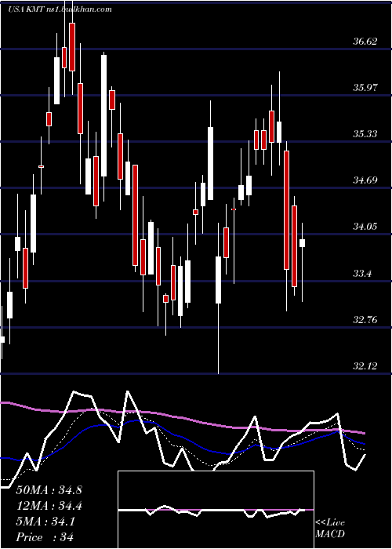Click the 35.97 price level label
Screen dimensions: 392x549
tap(365, 87)
